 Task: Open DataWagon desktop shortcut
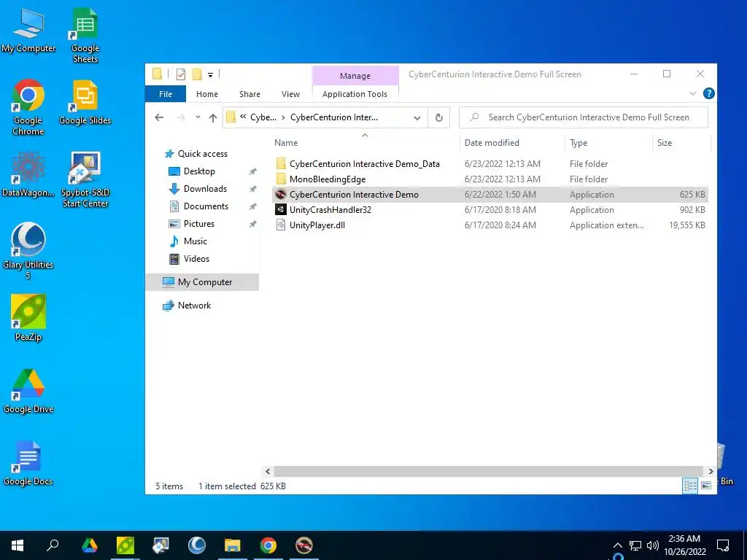click(28, 174)
